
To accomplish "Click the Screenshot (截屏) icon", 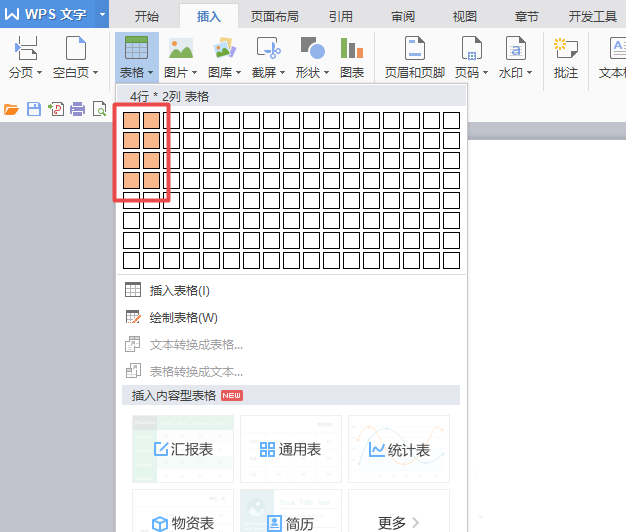I will (x=268, y=48).
